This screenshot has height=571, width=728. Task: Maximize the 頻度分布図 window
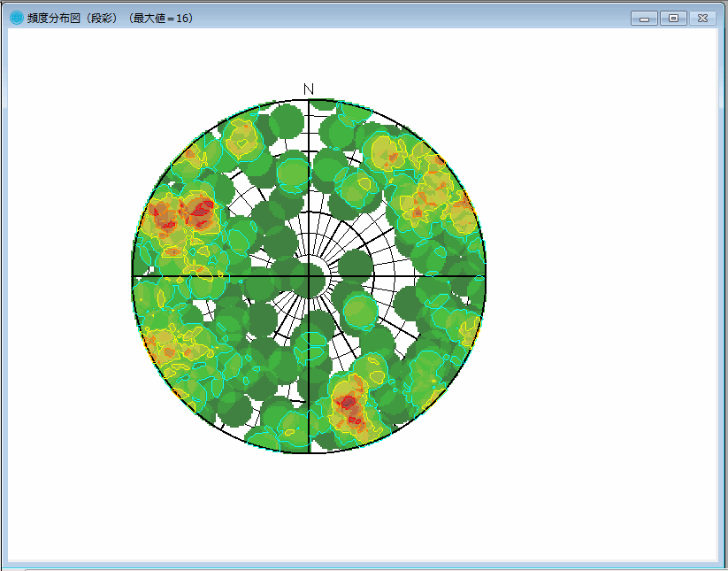tap(673, 19)
